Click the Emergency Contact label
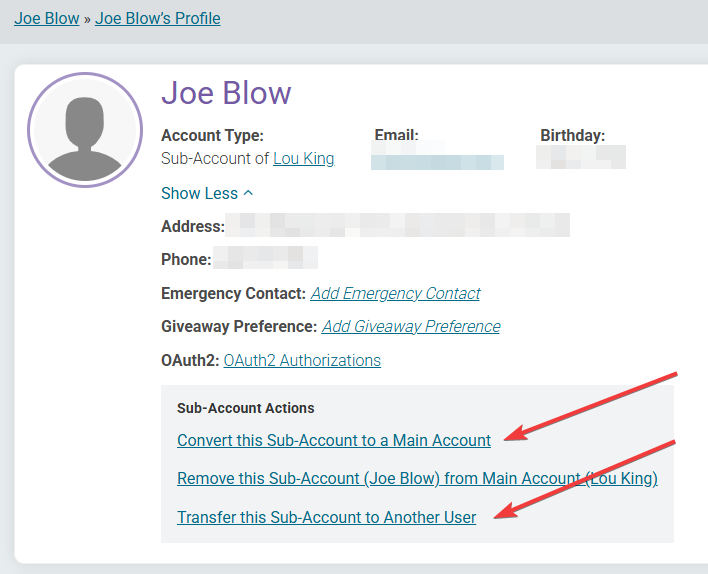708x574 pixels. [x=233, y=294]
